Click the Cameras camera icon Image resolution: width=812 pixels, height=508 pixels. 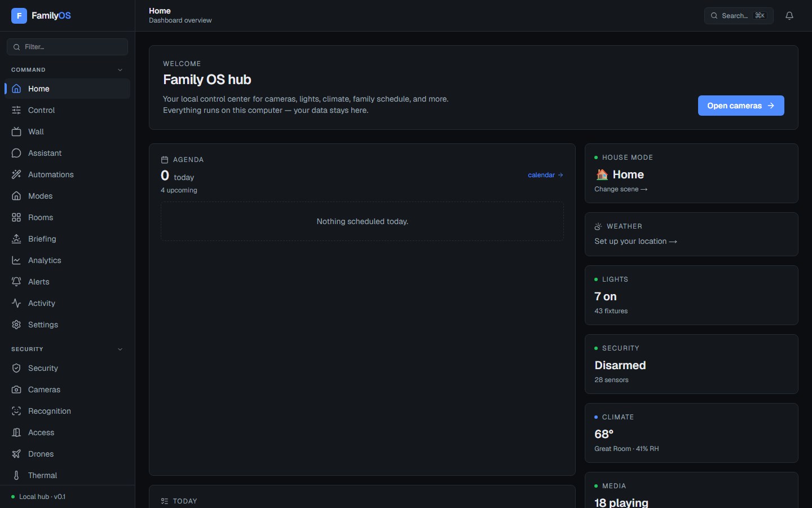pyautogui.click(x=16, y=389)
